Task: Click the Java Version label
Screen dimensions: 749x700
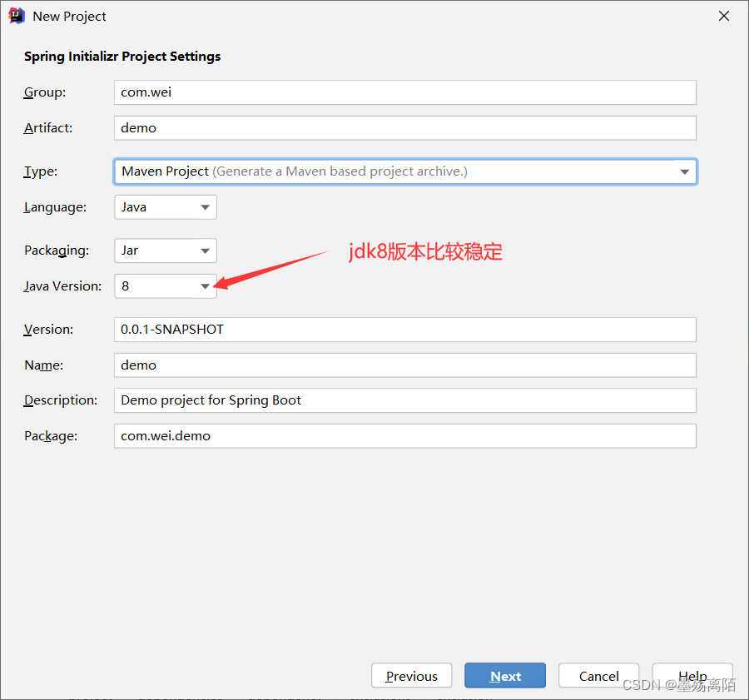Action: [62, 286]
